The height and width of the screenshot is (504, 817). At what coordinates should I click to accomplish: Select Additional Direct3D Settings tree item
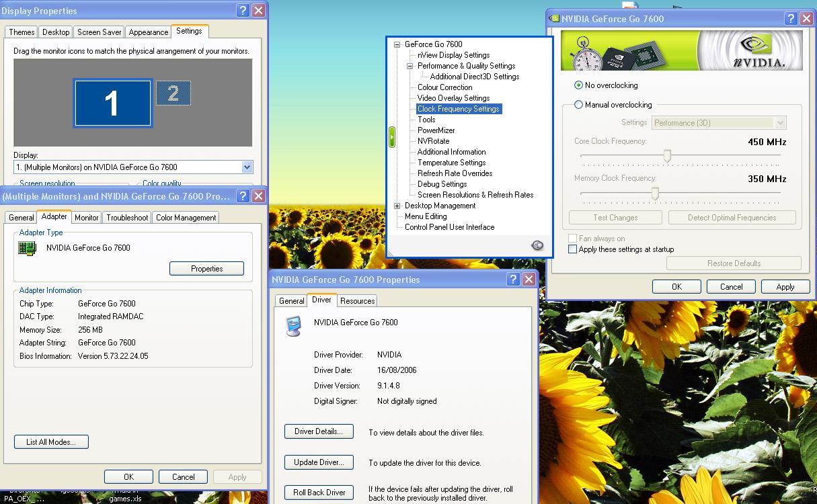coord(475,77)
